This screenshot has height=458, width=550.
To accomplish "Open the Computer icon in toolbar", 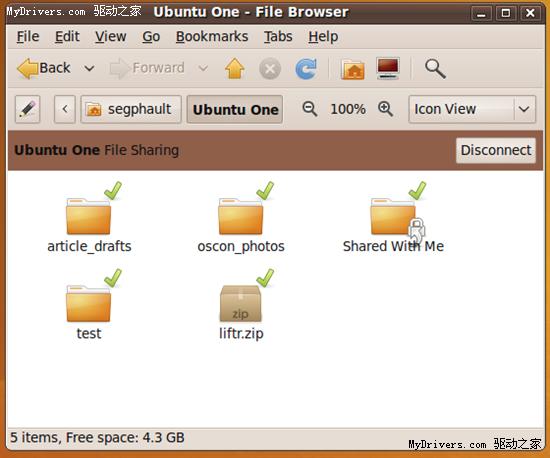I will [x=388, y=68].
